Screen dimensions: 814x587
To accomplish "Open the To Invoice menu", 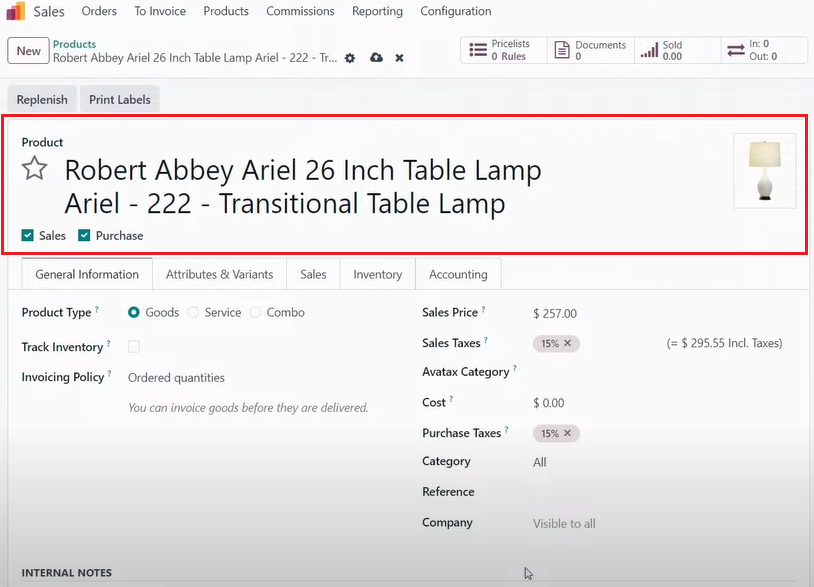I will point(160,11).
